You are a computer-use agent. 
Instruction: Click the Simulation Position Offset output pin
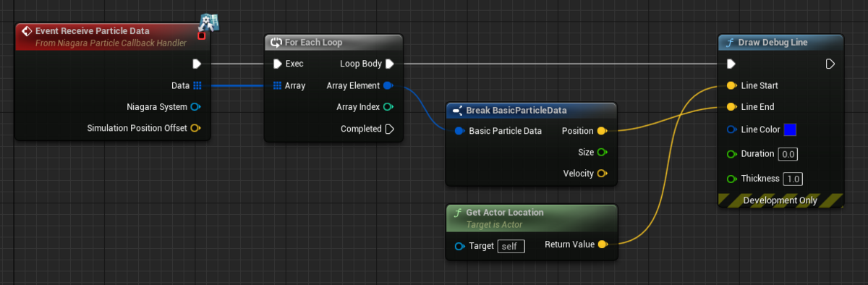195,128
